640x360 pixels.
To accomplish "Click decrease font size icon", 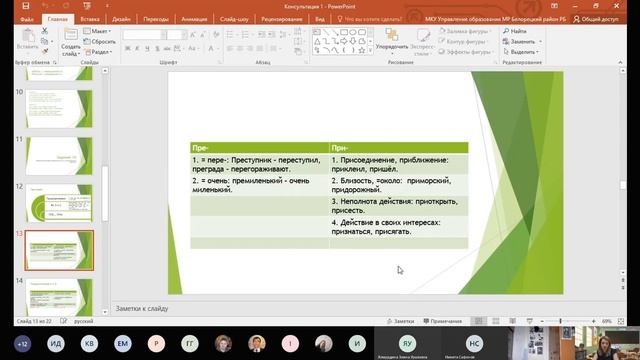I will click(202, 35).
